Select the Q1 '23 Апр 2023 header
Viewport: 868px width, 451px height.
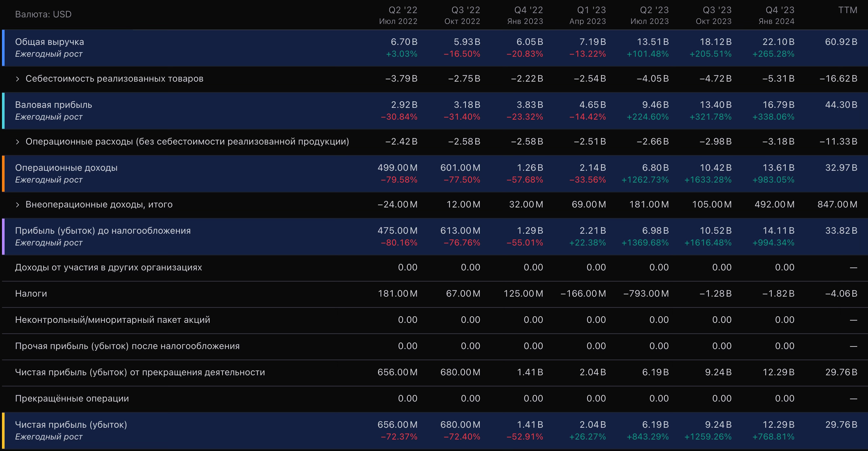pos(588,15)
